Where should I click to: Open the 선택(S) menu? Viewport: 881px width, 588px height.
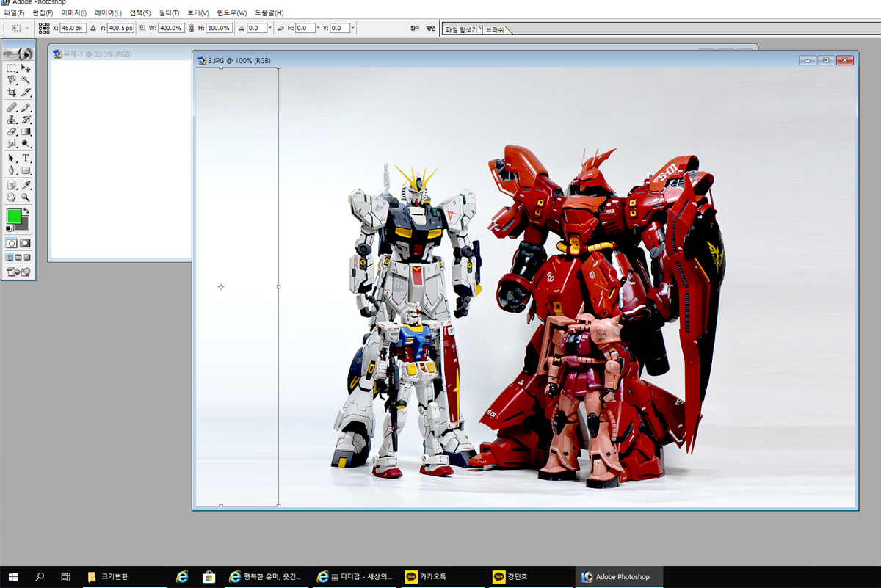[141, 13]
